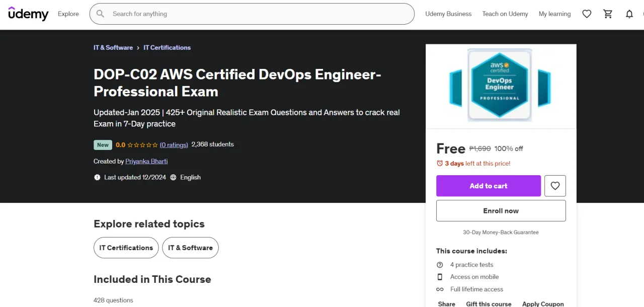Click the globe language icon

173,177
